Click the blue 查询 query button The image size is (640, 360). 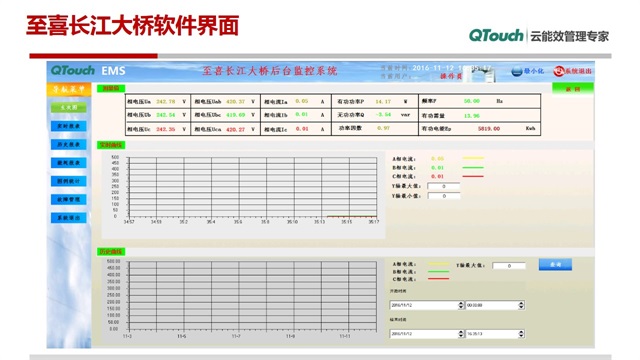point(555,264)
